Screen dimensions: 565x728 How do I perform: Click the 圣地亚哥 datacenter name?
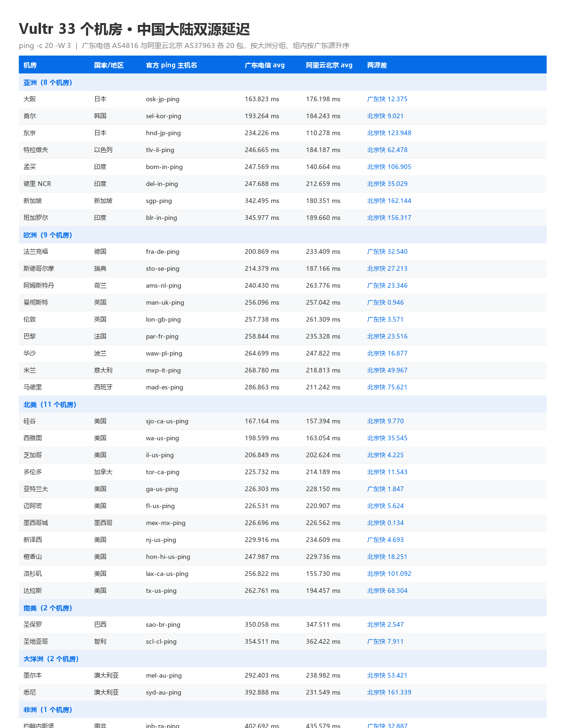pyautogui.click(x=36, y=642)
